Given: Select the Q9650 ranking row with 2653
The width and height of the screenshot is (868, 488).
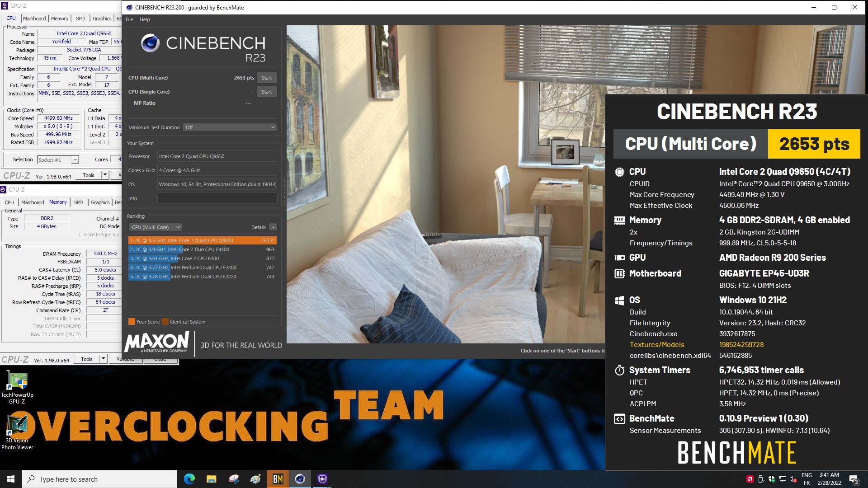Looking at the screenshot, I should [203, 240].
